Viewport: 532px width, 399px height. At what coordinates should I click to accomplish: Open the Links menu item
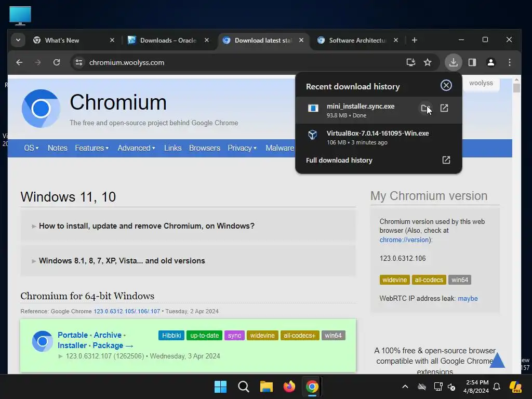pos(172,148)
